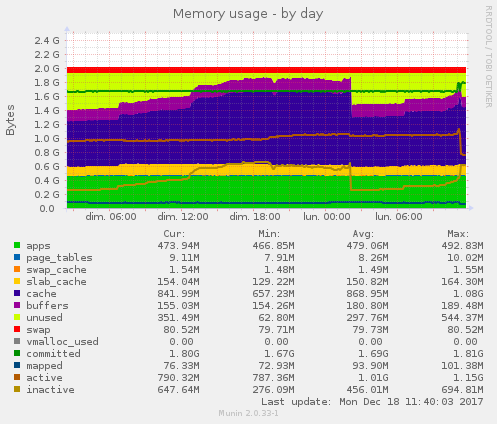Click the slab_cache minimum value 129.22M

point(273,282)
